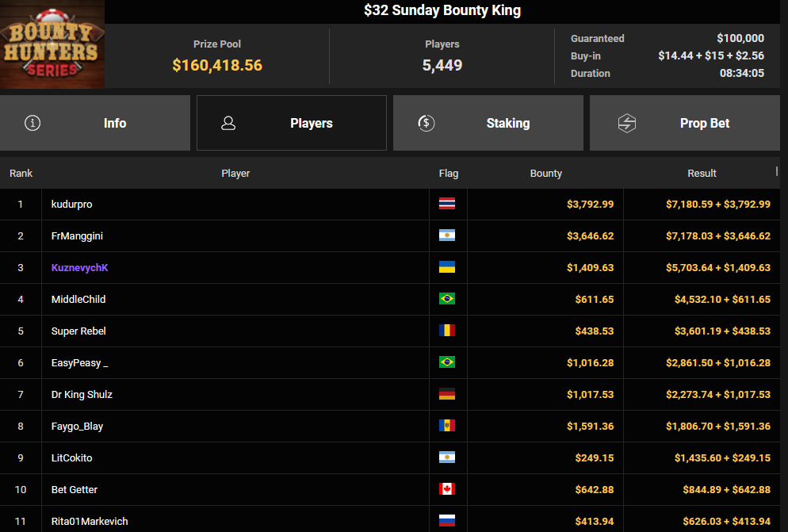
Task: Click the Staking dollar coin icon
Action: click(426, 123)
